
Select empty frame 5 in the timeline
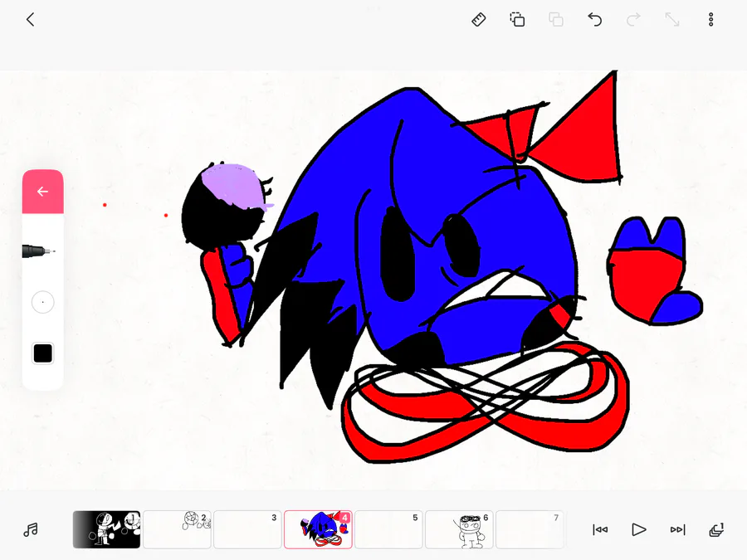point(388,529)
